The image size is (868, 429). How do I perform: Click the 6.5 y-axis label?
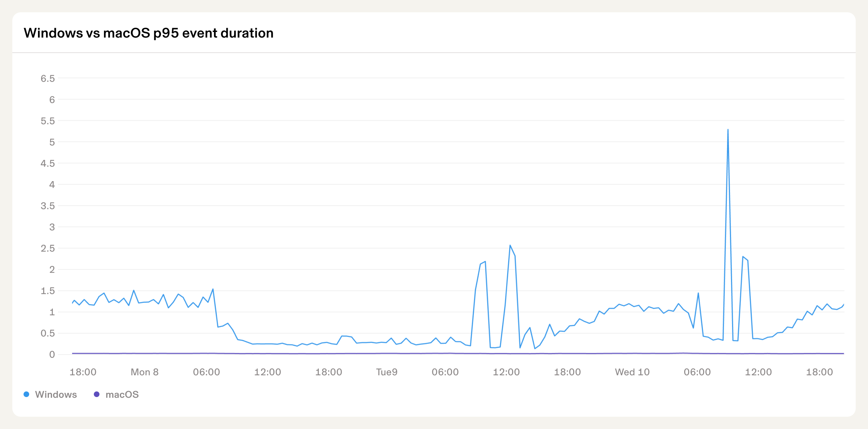(x=48, y=78)
